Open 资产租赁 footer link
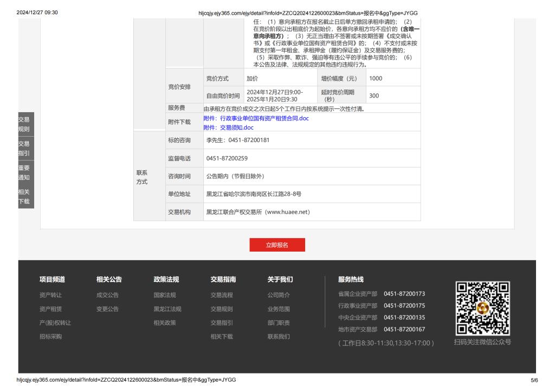 click(x=50, y=309)
